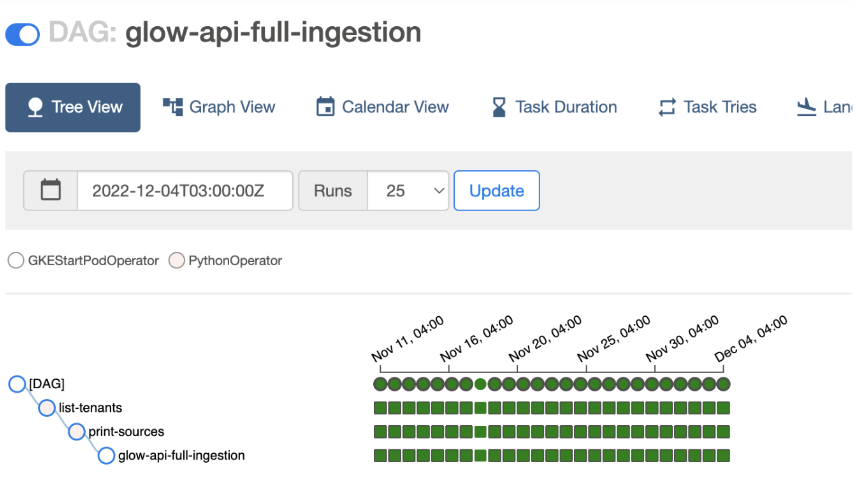Select the DAG run circle at Nov 30 tick
Image resolution: width=856 pixels, height=500 pixels.
pyautogui.click(x=652, y=384)
